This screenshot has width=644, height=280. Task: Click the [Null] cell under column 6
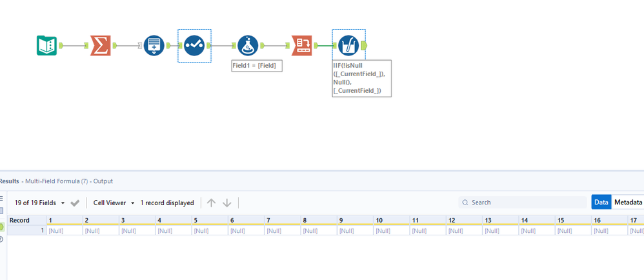point(246,231)
